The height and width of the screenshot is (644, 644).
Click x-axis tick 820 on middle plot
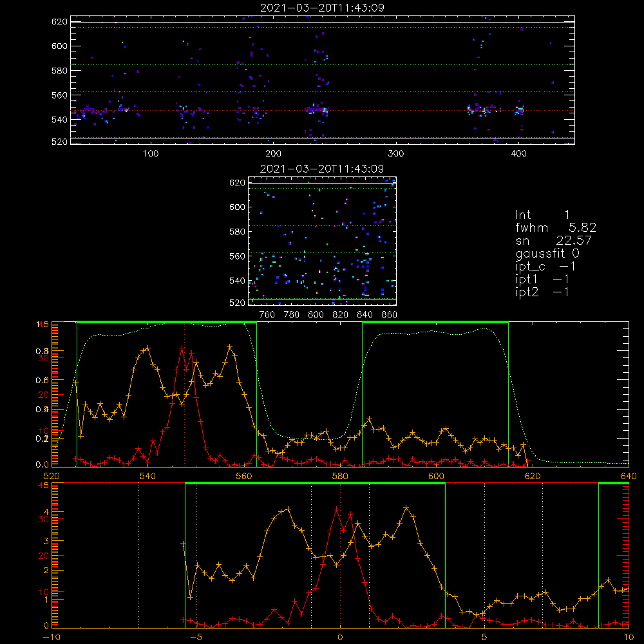341,315
